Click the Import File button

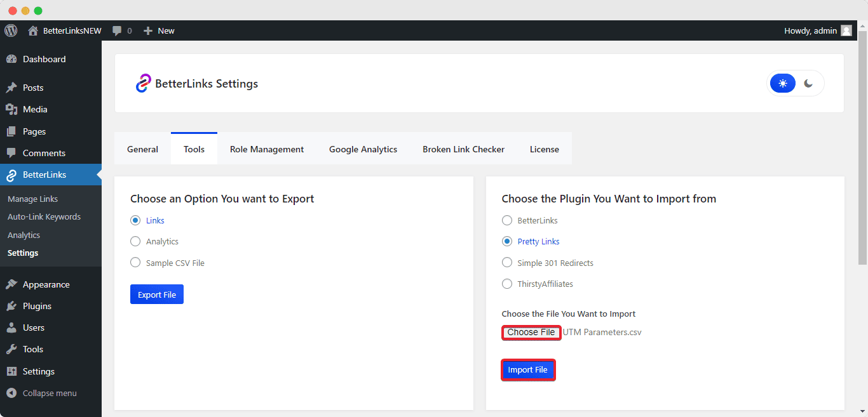click(x=528, y=370)
